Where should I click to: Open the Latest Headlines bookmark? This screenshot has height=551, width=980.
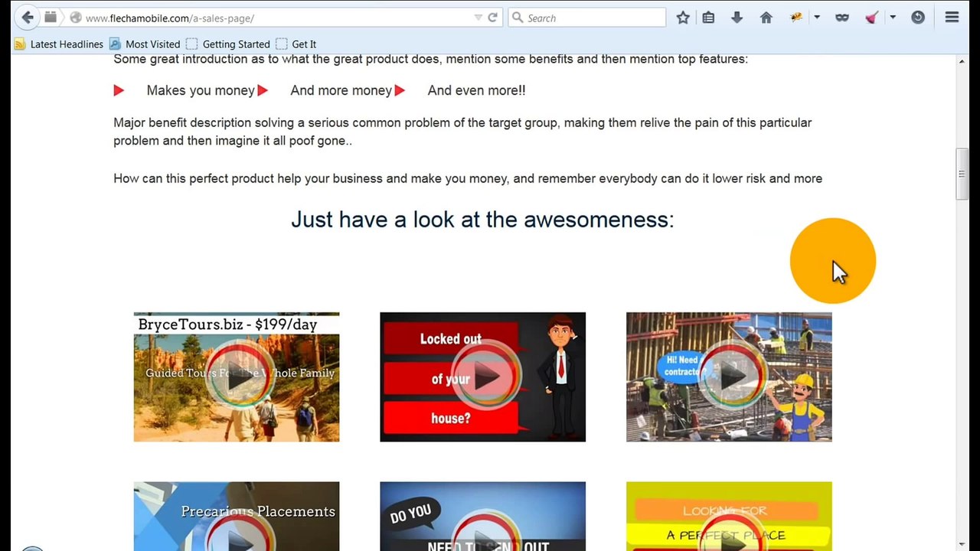pyautogui.click(x=59, y=44)
